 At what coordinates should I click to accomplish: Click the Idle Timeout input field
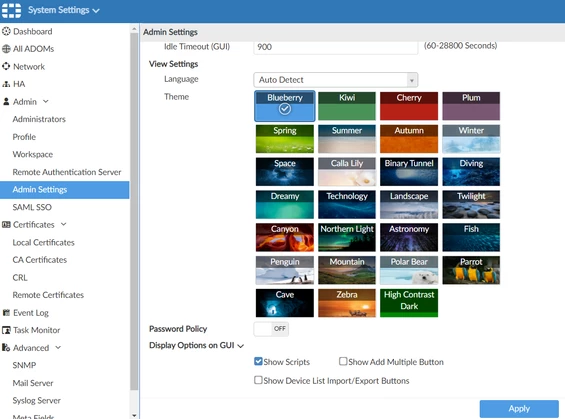point(335,47)
